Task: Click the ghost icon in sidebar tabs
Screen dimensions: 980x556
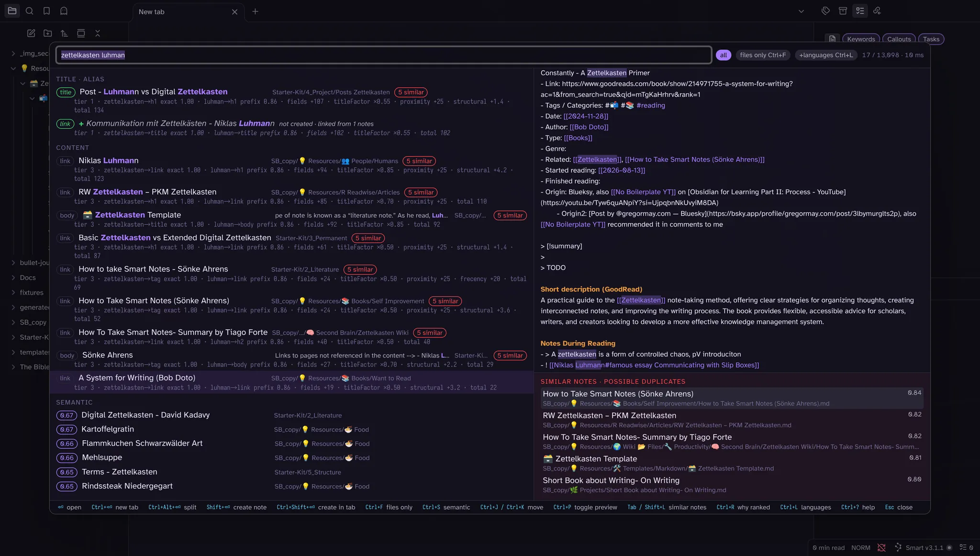Action: pos(64,11)
